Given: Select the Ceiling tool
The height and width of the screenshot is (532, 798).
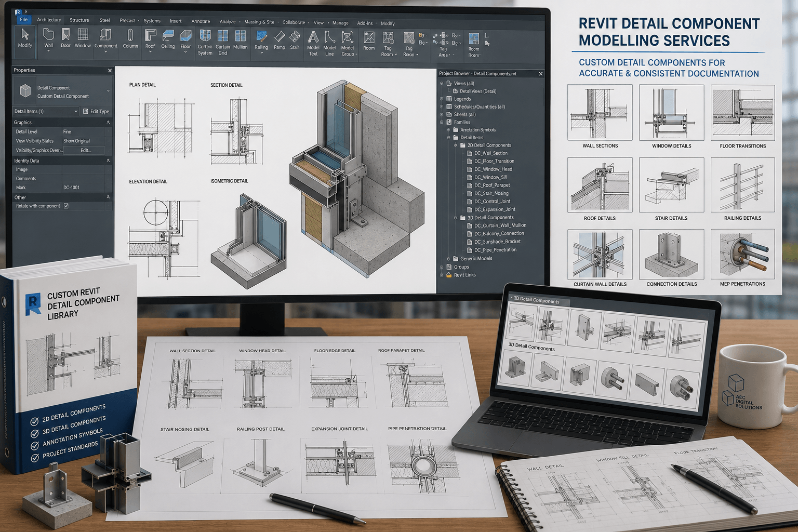Looking at the screenshot, I should coord(168,38).
